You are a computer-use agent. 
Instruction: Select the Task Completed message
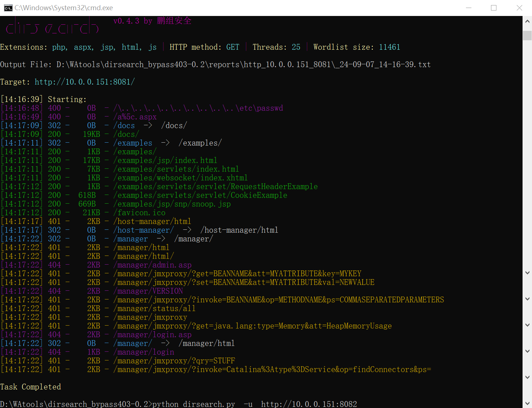pos(30,387)
